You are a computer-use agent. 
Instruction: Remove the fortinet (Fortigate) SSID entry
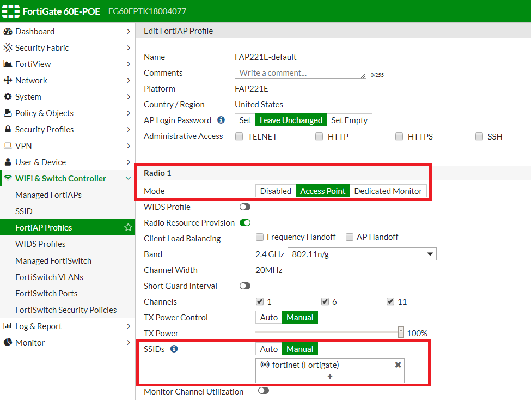click(x=398, y=365)
